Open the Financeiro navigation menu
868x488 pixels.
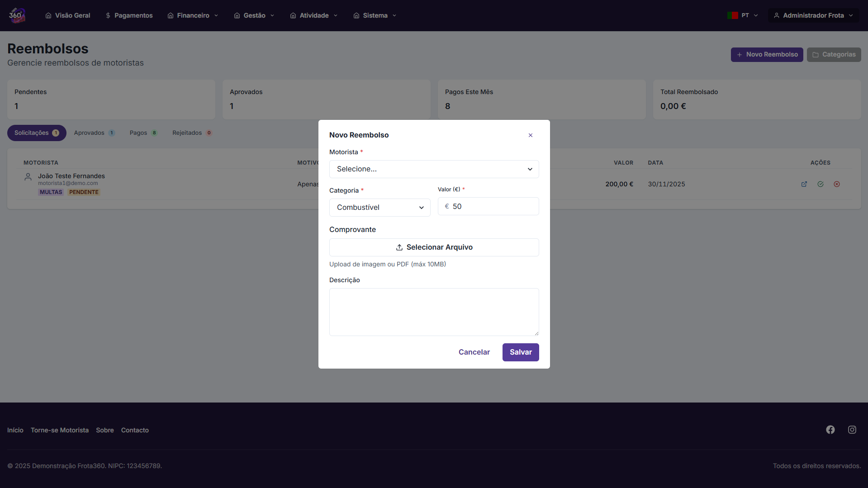click(193, 15)
